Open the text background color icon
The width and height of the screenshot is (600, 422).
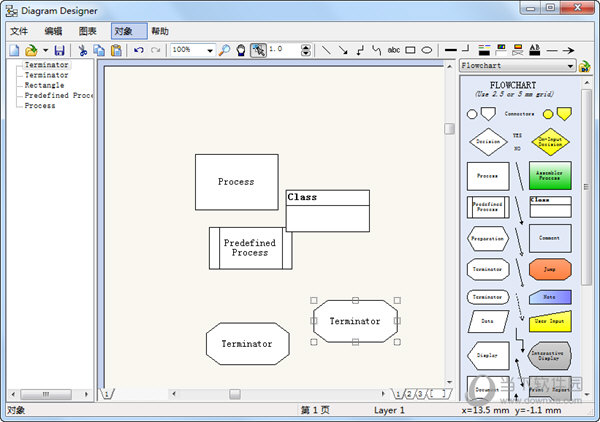pos(518,50)
